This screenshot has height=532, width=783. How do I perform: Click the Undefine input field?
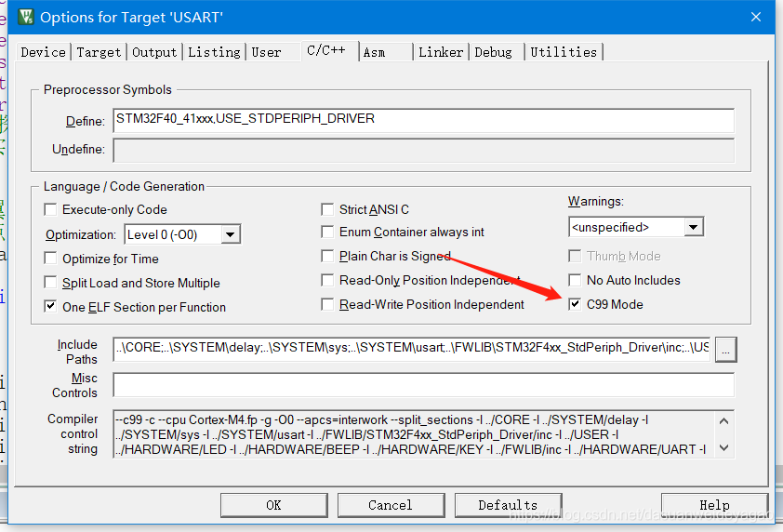(x=423, y=151)
